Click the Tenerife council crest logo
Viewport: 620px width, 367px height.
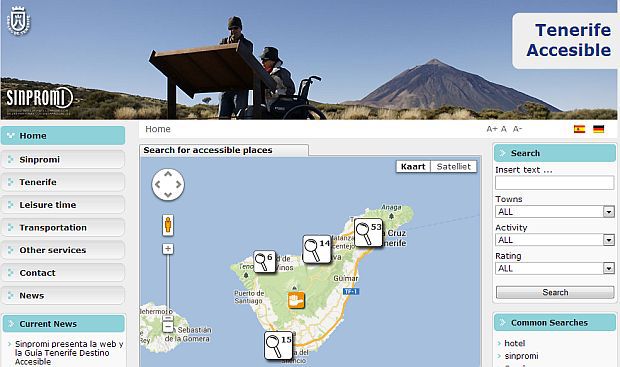tap(19, 21)
